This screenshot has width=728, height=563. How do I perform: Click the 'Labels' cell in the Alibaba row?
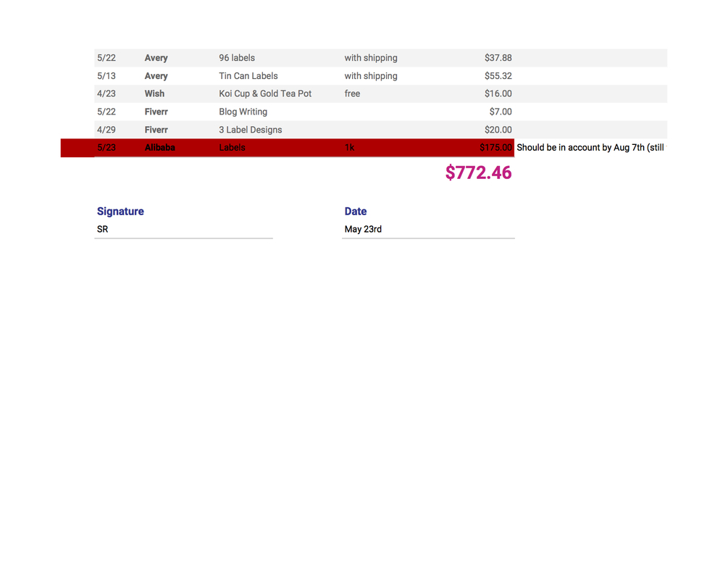click(232, 148)
